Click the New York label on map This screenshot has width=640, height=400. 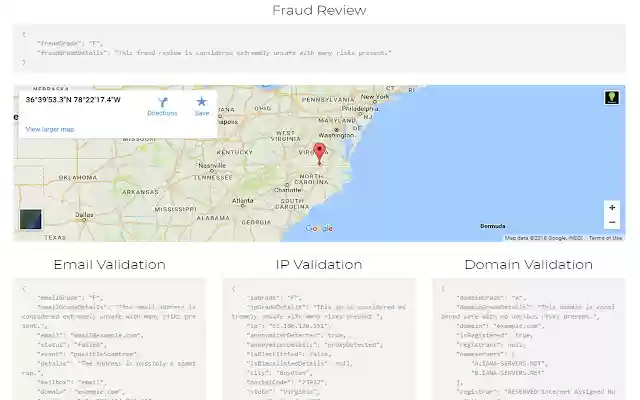point(375,97)
